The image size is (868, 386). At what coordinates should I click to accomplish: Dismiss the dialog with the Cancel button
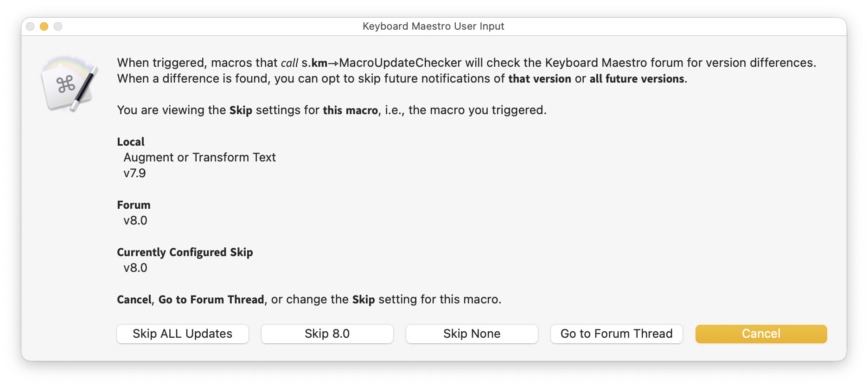click(x=761, y=334)
